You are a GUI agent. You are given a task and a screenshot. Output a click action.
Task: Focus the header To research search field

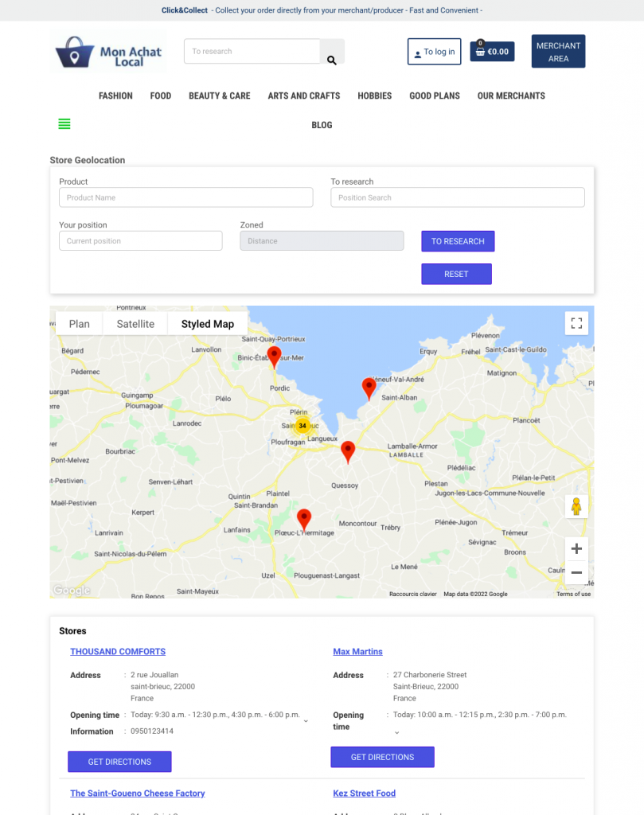[x=252, y=52]
